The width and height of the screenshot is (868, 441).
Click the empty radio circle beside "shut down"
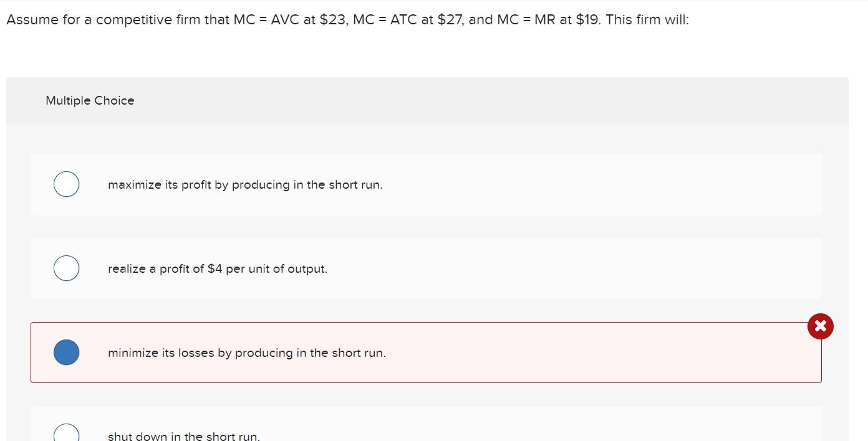(x=66, y=432)
